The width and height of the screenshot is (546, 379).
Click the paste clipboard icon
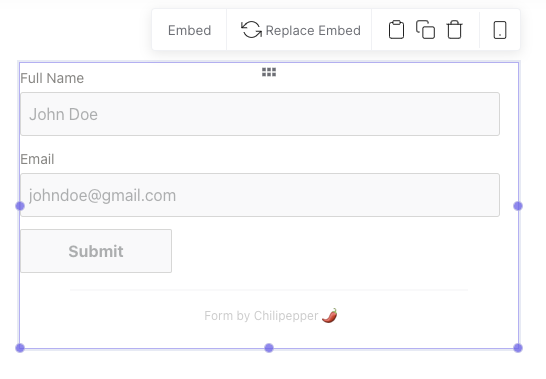point(396,30)
